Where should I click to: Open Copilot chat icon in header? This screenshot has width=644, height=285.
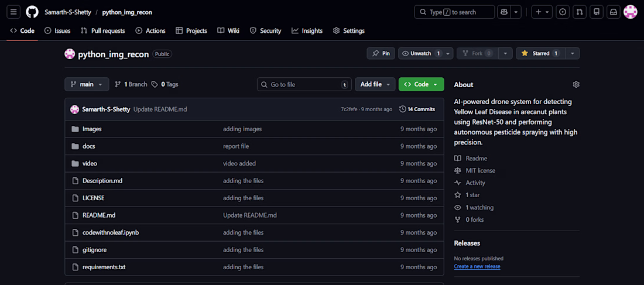coord(503,12)
